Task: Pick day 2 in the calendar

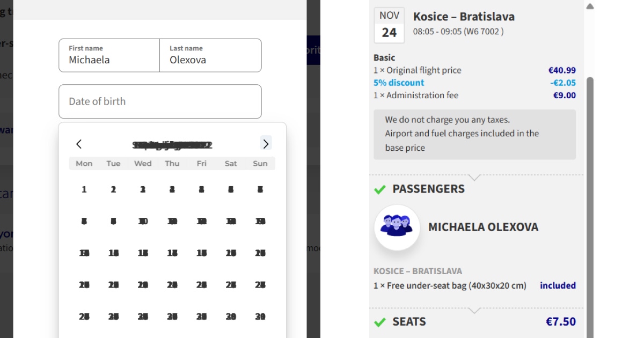Action: (113, 189)
